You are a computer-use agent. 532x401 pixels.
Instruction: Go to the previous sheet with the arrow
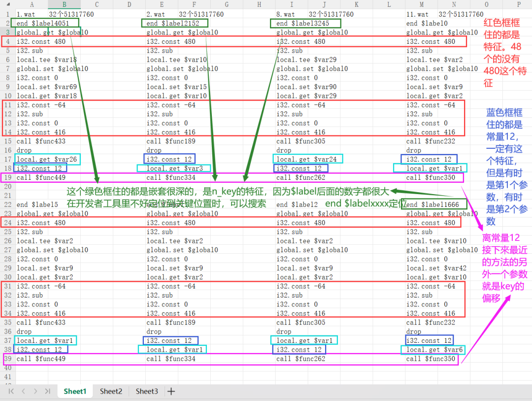tap(24, 391)
